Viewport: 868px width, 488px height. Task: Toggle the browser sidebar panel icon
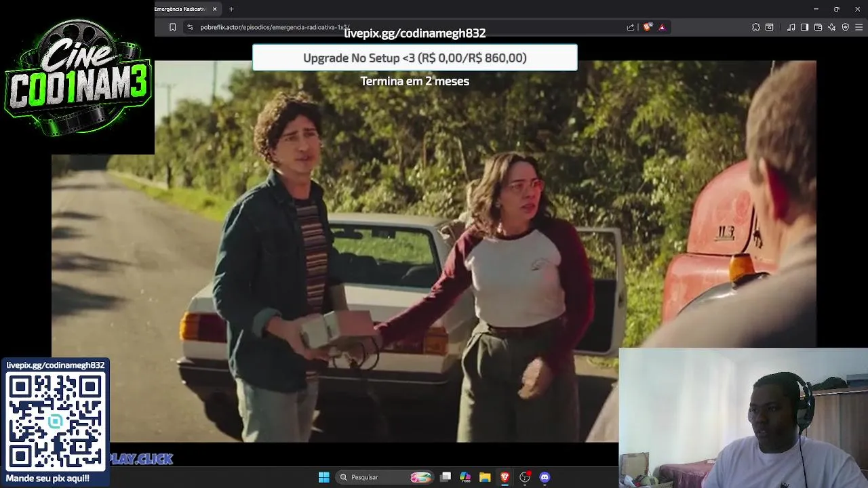pyautogui.click(x=804, y=27)
